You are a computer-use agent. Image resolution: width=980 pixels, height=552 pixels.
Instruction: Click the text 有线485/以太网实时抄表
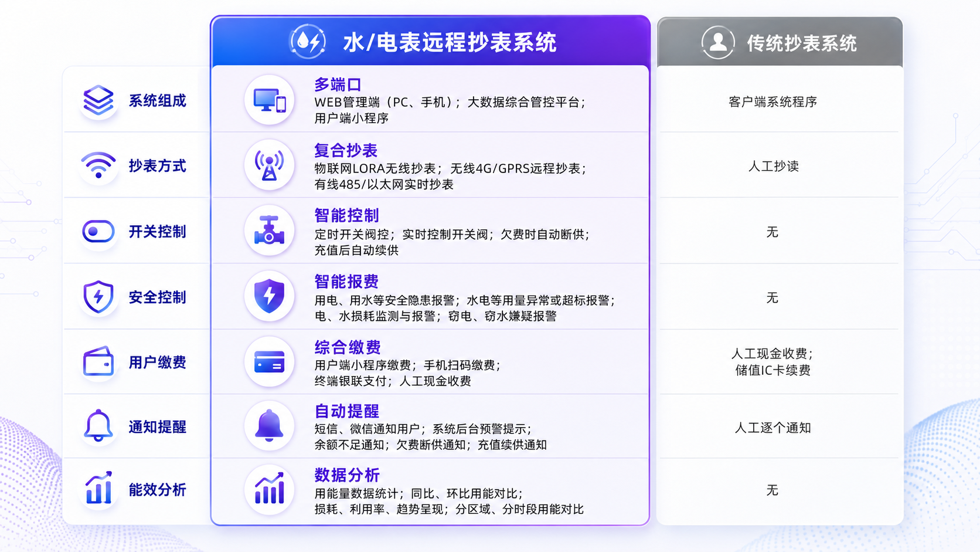[384, 185]
